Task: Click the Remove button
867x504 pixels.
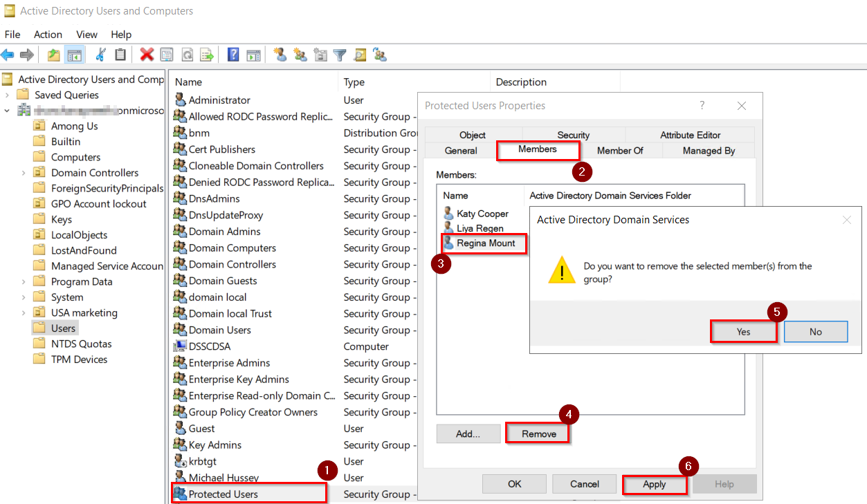Action: (537, 433)
